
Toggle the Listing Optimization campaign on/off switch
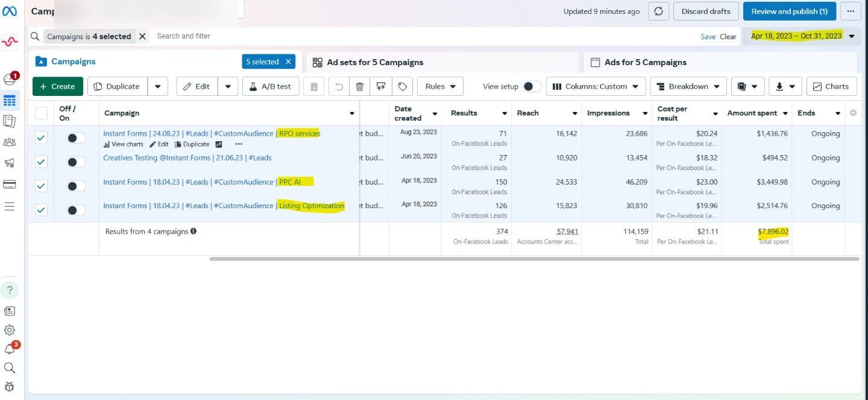tap(76, 211)
